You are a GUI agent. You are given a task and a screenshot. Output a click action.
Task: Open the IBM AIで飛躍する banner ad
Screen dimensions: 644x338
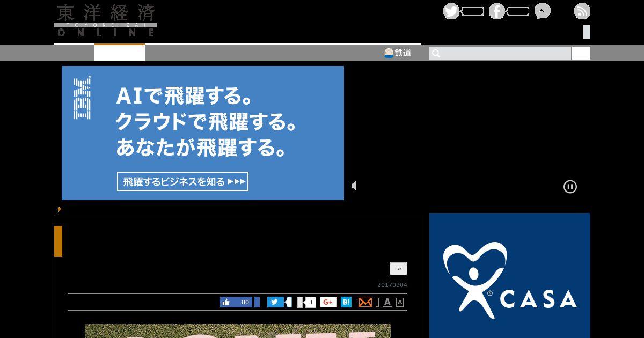pyautogui.click(x=203, y=133)
